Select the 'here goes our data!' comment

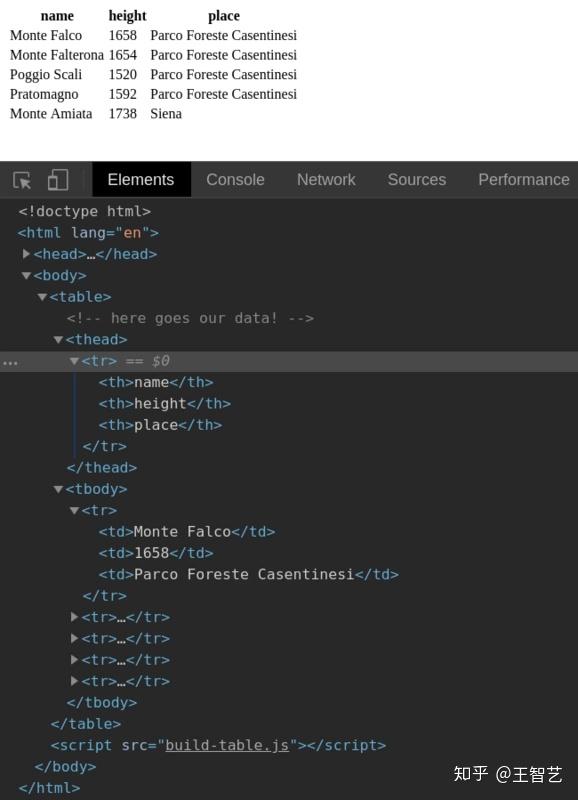click(x=190, y=318)
